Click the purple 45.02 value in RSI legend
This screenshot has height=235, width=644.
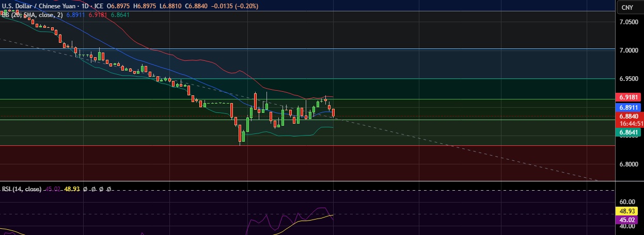point(52,189)
